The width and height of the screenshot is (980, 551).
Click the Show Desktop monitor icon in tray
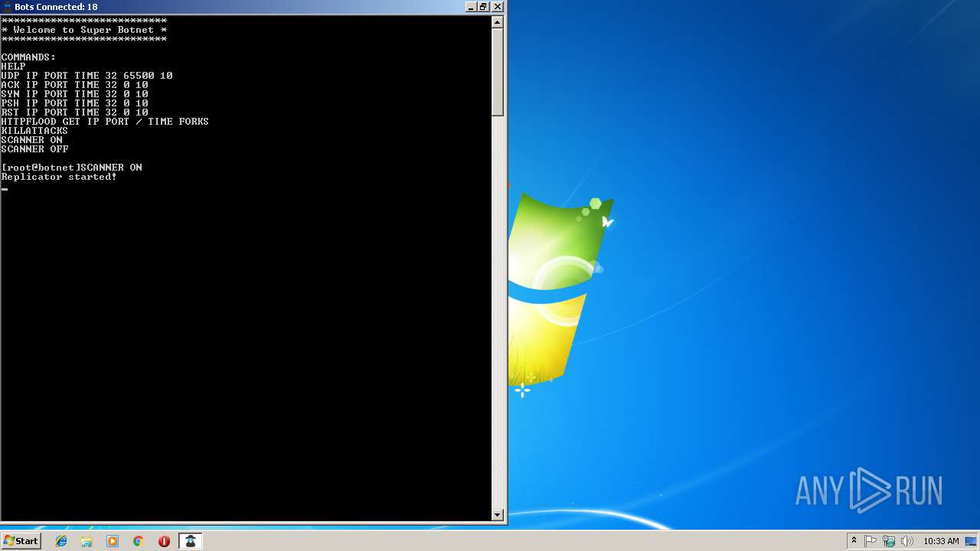971,541
